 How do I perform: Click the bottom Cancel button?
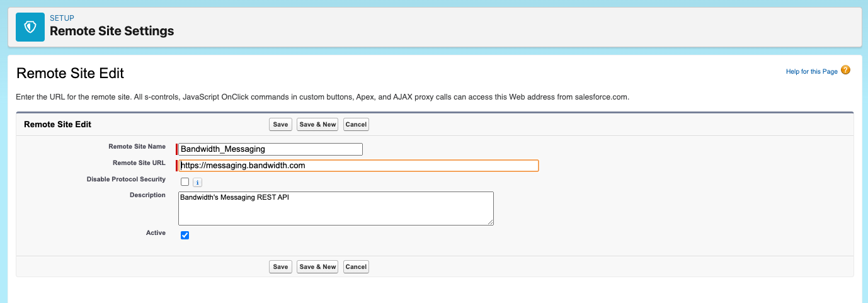tap(356, 266)
